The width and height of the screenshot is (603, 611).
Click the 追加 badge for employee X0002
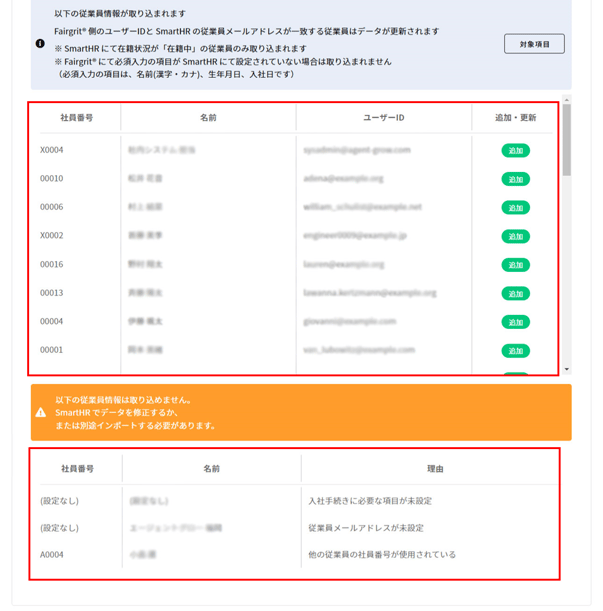click(x=515, y=237)
